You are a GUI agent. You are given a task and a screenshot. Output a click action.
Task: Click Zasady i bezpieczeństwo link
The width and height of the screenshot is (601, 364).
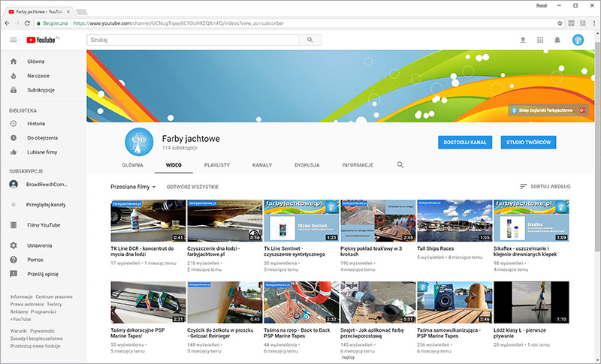[36, 338]
